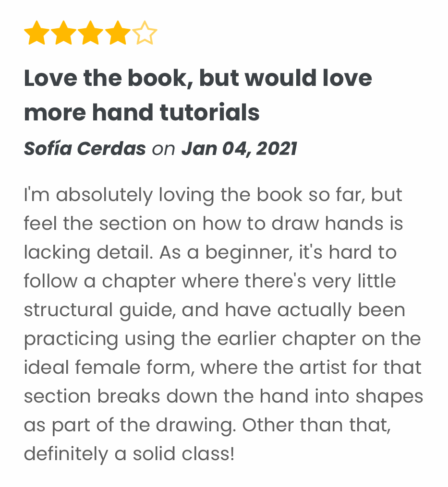Screen dimensions: 448x487
Task: Click the fourth filled gold star
Action: pos(118,35)
